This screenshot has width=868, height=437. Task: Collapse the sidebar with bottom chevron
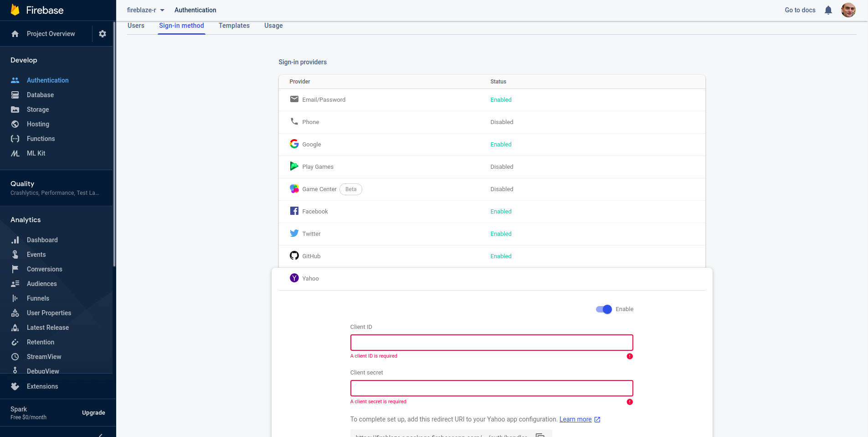[x=101, y=435]
